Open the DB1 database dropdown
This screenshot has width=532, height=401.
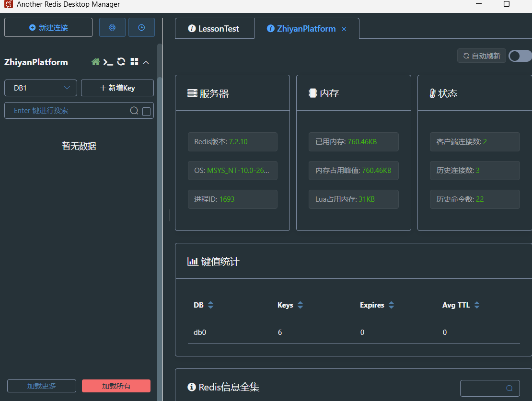click(41, 88)
